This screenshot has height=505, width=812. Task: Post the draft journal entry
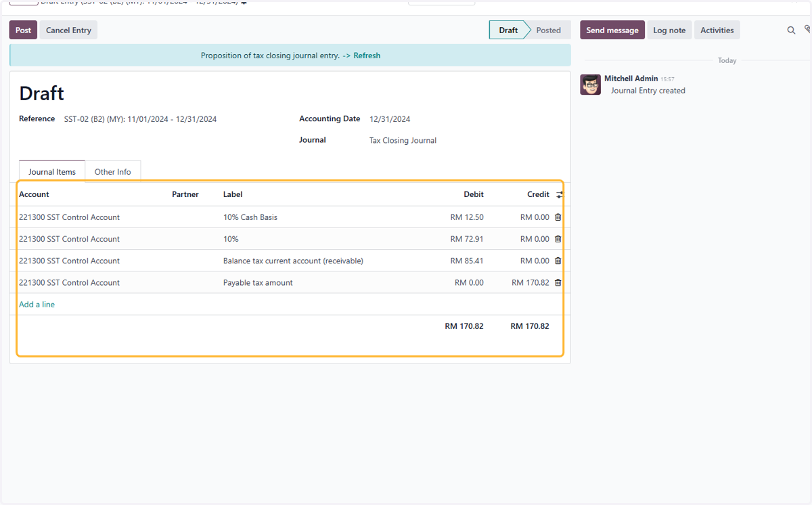(23, 30)
